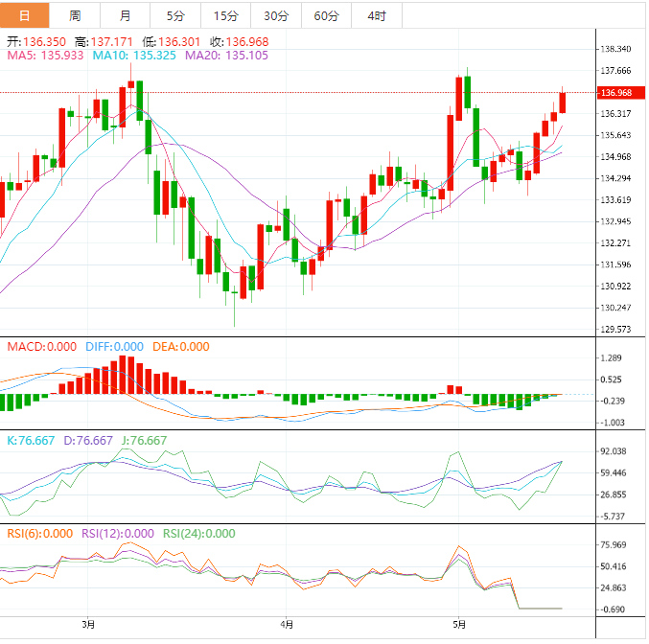
Task: Choose the 30分 timeframe tab
Action: [x=275, y=15]
